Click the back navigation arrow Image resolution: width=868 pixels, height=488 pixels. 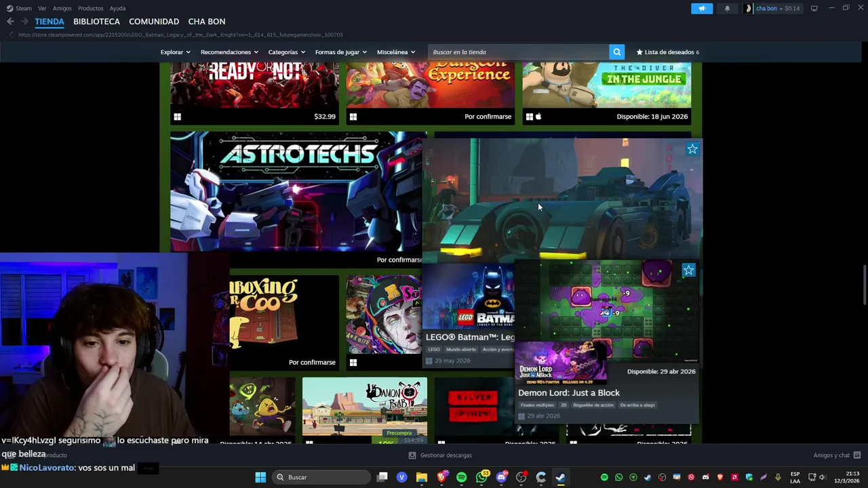point(10,22)
